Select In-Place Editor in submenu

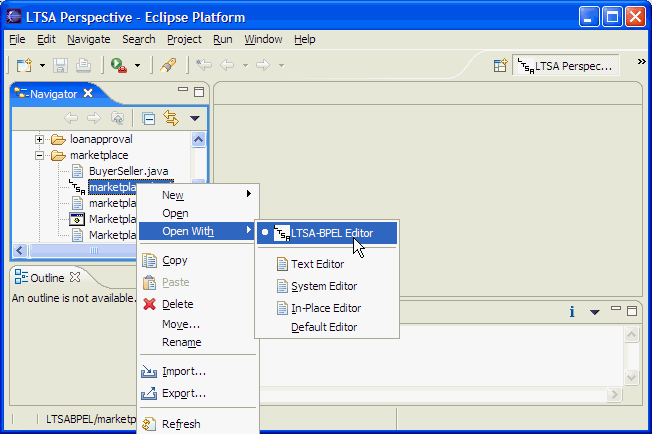click(x=327, y=308)
